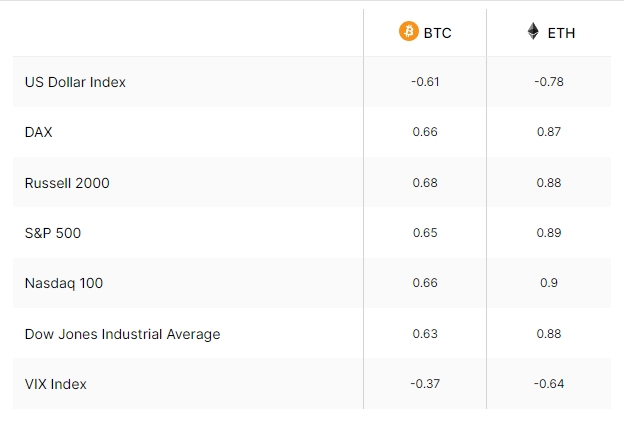Image resolution: width=624 pixels, height=422 pixels.
Task: Click BTC correlation value -0.61 for US Dollar Index
Action: click(x=425, y=82)
